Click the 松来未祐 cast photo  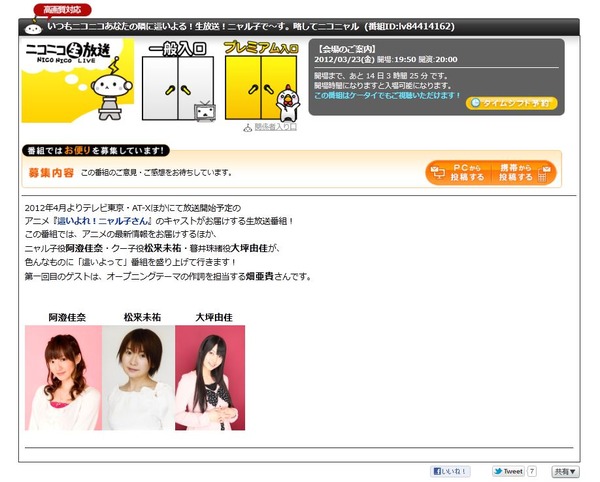(139, 378)
